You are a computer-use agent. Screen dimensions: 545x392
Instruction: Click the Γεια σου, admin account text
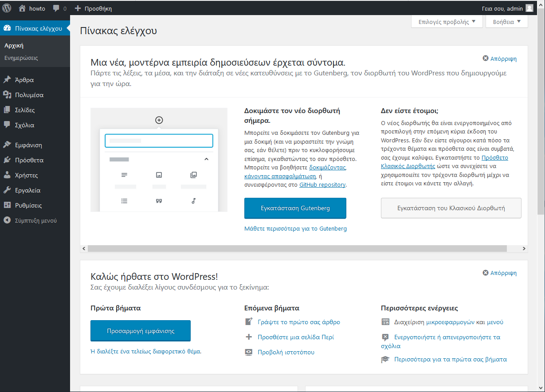click(x=502, y=8)
